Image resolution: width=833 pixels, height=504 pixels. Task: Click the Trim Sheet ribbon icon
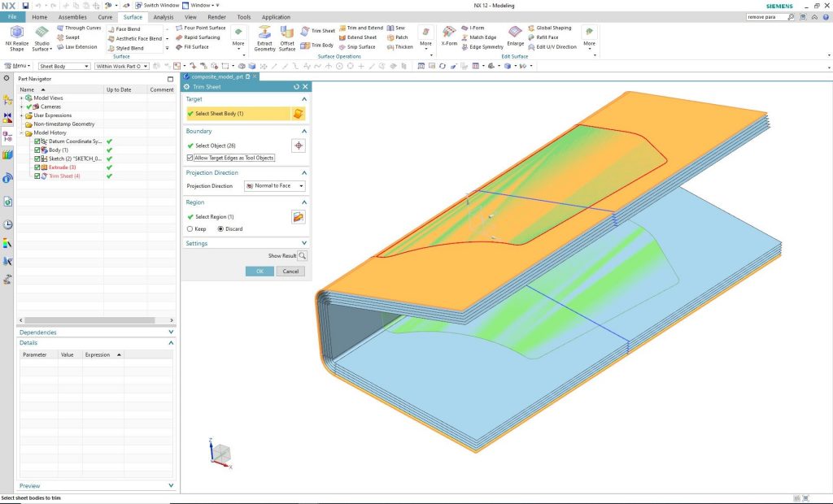(317, 31)
